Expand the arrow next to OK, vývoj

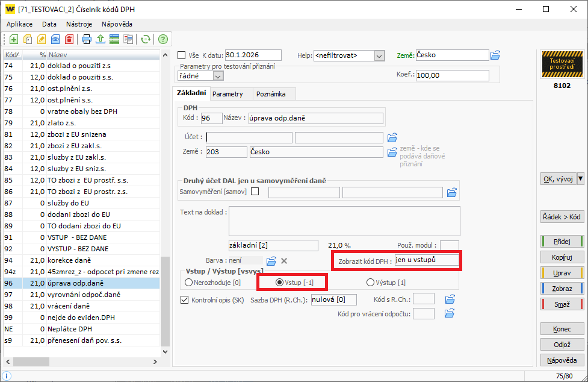(x=581, y=179)
